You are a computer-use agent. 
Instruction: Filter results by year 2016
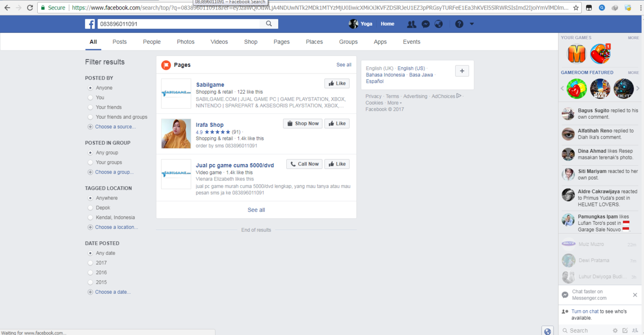[x=91, y=273]
